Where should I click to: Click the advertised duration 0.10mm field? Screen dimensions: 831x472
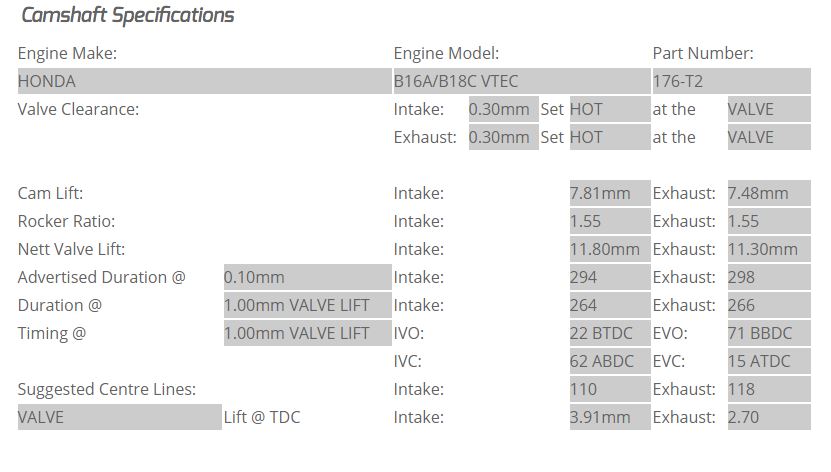(x=307, y=277)
